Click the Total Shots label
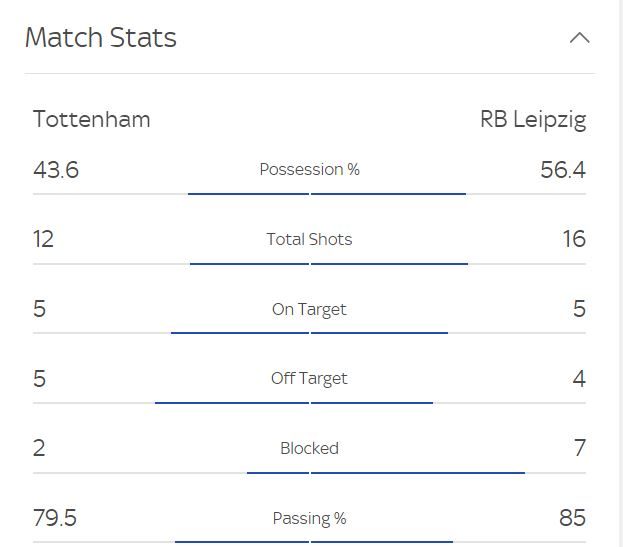Viewport: 623px width, 547px height. point(309,239)
